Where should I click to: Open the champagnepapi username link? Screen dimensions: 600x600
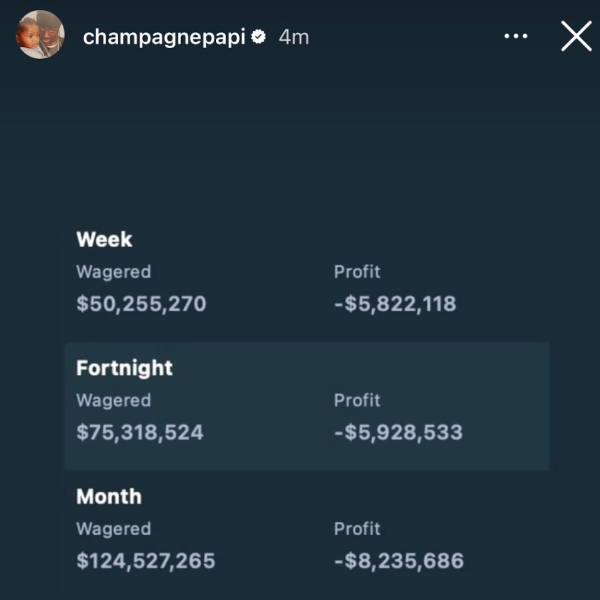coord(164,37)
